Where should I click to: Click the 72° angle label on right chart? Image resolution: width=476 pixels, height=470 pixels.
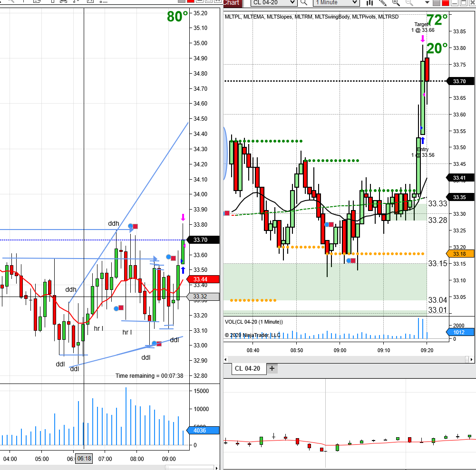click(437, 20)
